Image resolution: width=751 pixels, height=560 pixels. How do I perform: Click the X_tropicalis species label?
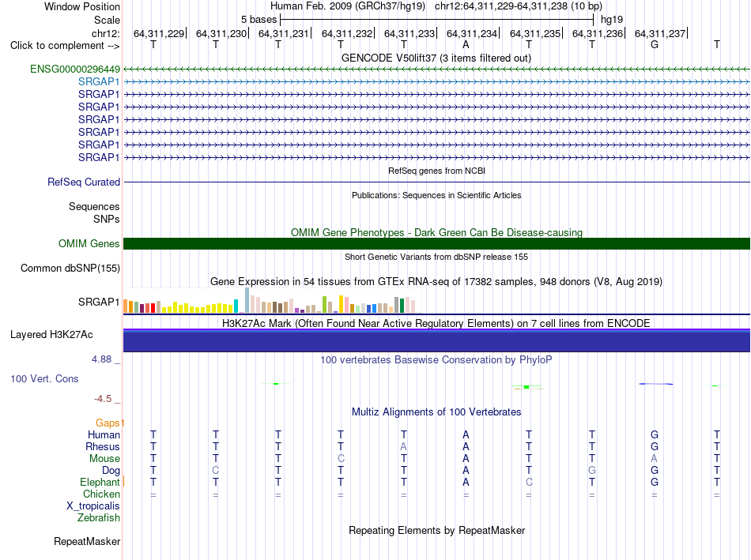[x=93, y=506]
